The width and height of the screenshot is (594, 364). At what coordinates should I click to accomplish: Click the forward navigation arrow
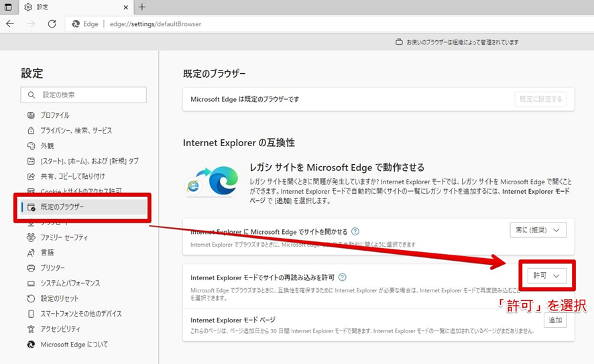31,24
